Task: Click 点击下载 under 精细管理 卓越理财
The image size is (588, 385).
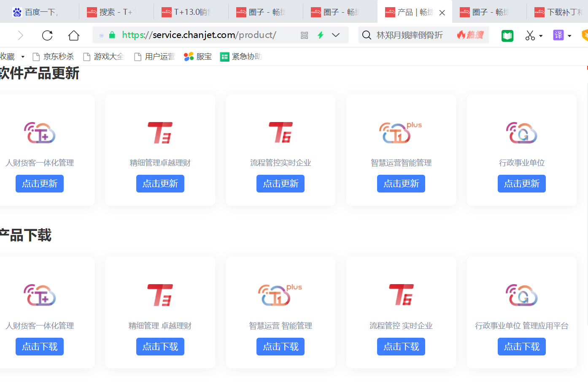Action: (x=160, y=347)
